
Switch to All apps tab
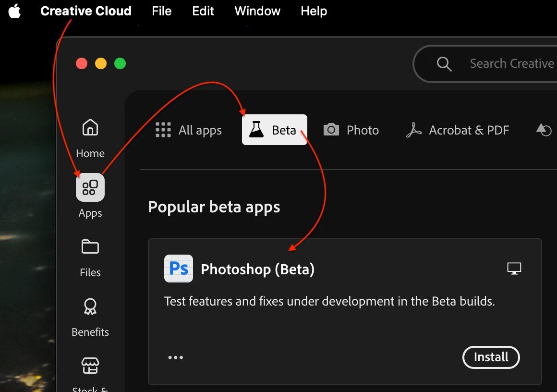[189, 130]
